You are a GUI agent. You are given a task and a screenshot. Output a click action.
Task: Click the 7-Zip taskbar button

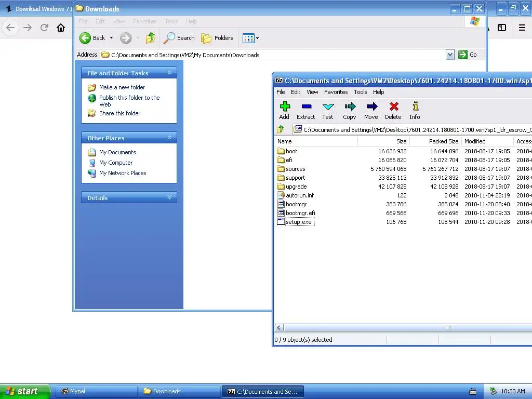pyautogui.click(x=262, y=391)
